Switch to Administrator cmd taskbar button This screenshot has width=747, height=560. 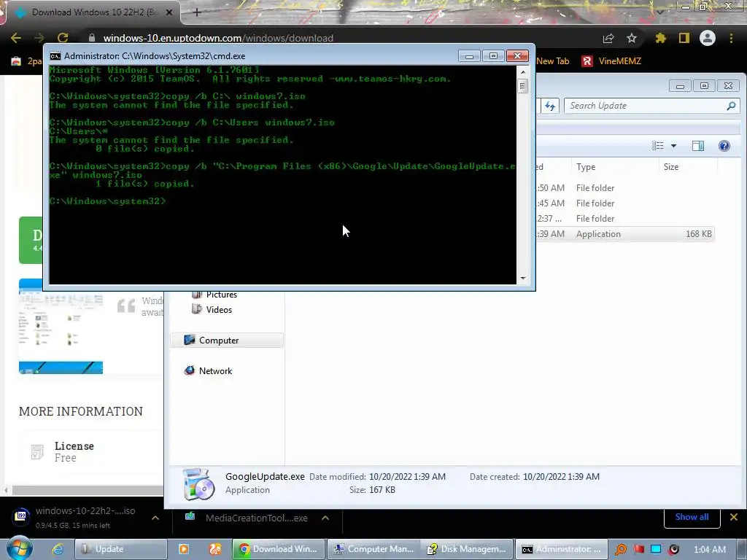click(x=561, y=549)
